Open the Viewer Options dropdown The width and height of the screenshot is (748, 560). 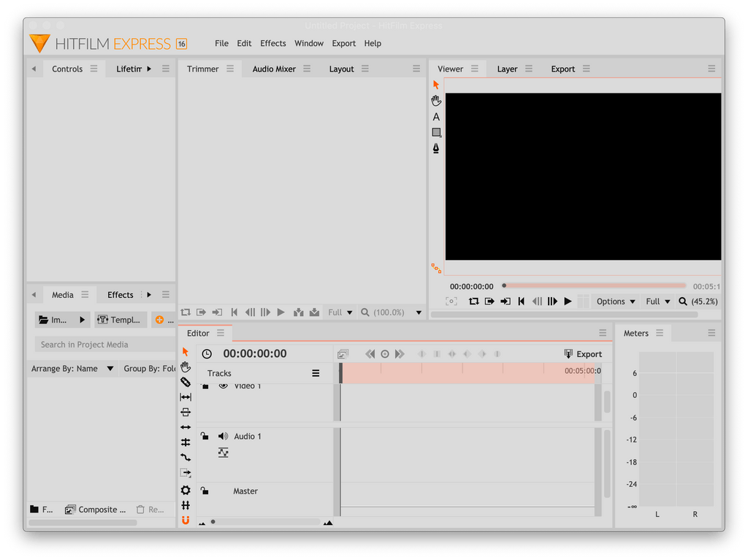[x=615, y=302]
